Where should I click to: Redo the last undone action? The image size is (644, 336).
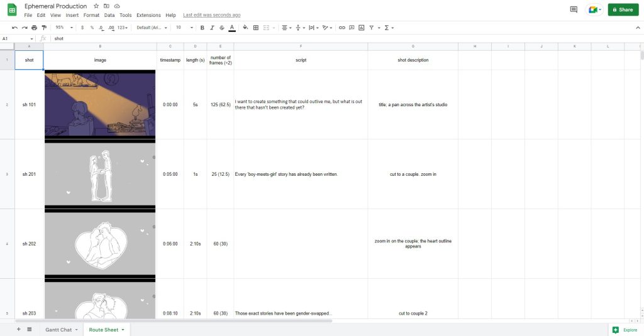pos(25,28)
